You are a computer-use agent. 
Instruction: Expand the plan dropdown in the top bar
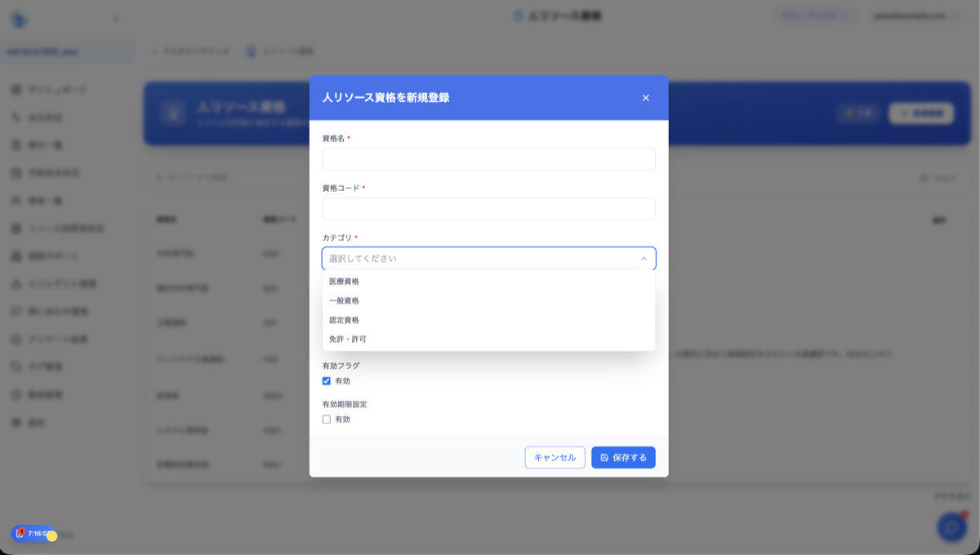point(813,15)
